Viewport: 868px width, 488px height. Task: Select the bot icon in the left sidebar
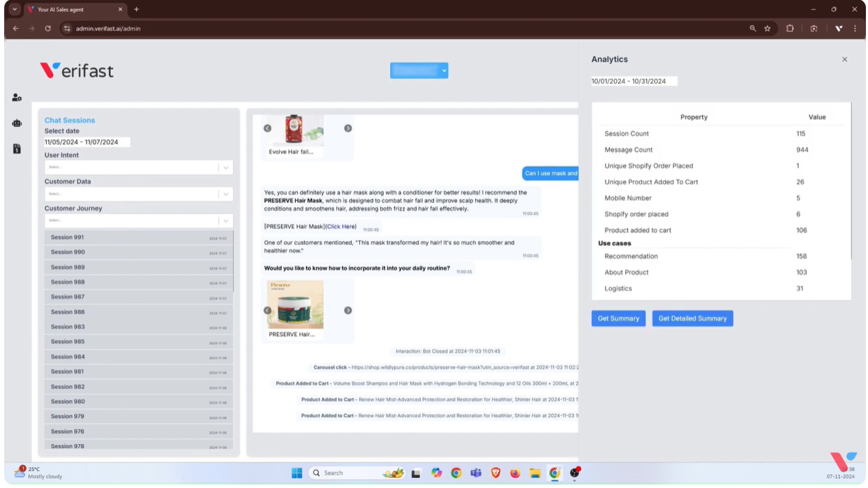(17, 122)
